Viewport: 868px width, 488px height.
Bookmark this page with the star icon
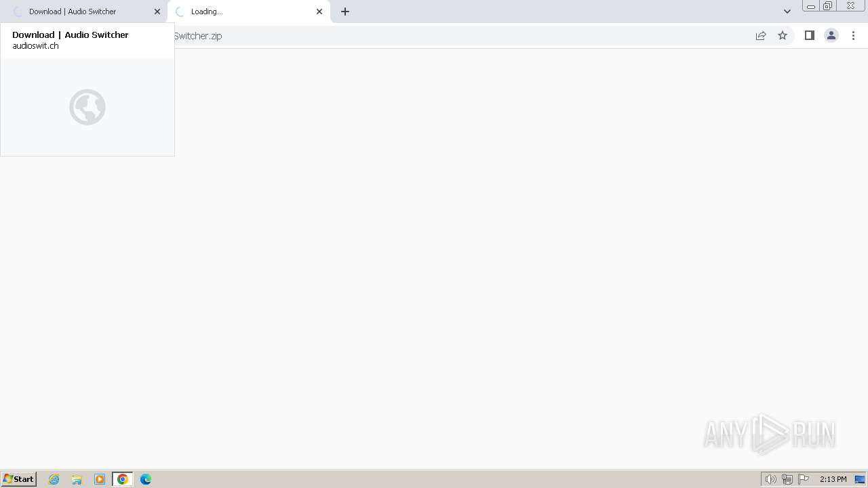[x=783, y=36]
